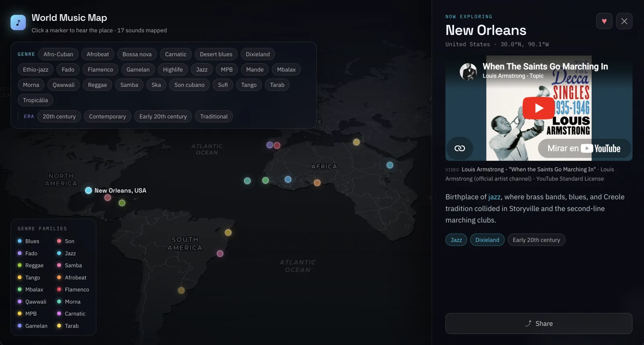
Task: Close the New Orleans detail panel
Action: pos(624,21)
